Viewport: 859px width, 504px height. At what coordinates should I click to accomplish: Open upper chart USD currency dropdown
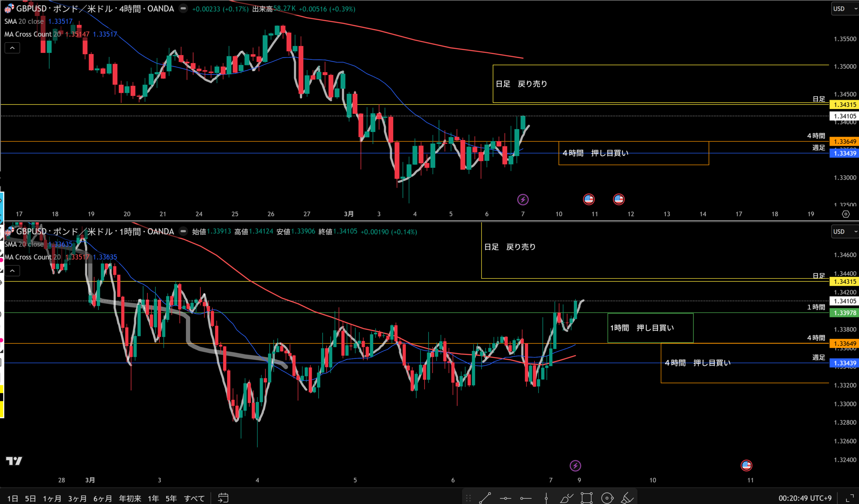pyautogui.click(x=844, y=9)
